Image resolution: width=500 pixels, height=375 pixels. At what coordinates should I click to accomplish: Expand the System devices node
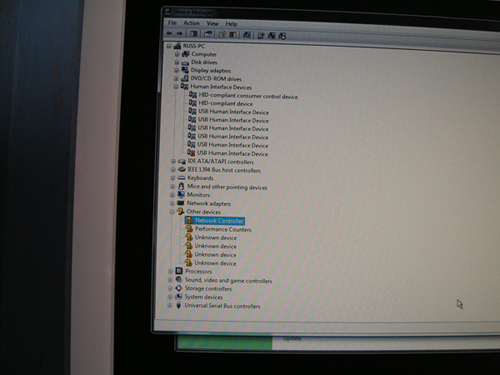click(x=170, y=297)
